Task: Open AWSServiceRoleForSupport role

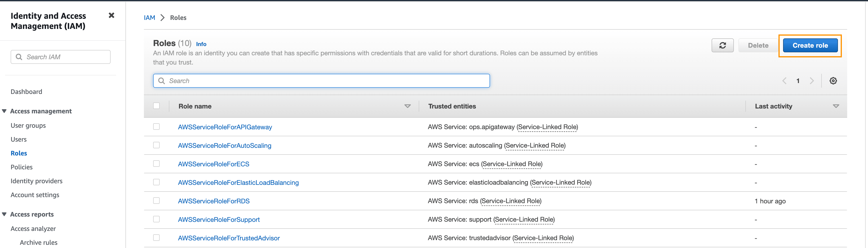Action: click(x=219, y=220)
